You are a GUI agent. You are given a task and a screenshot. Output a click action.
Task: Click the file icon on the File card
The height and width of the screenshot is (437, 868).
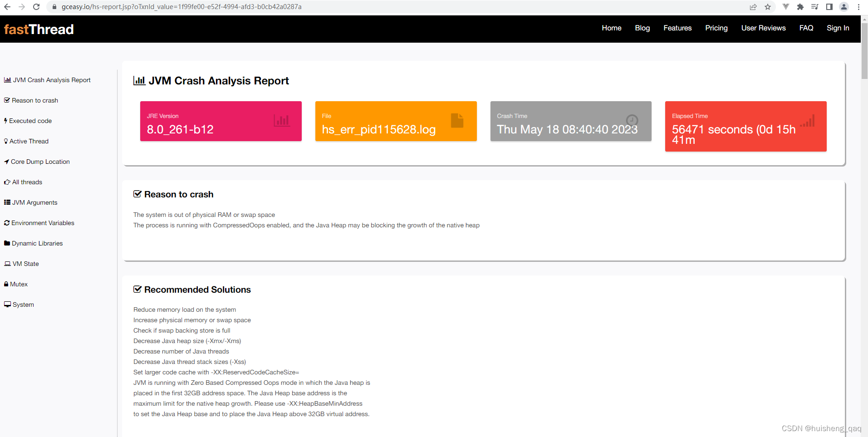coord(457,120)
